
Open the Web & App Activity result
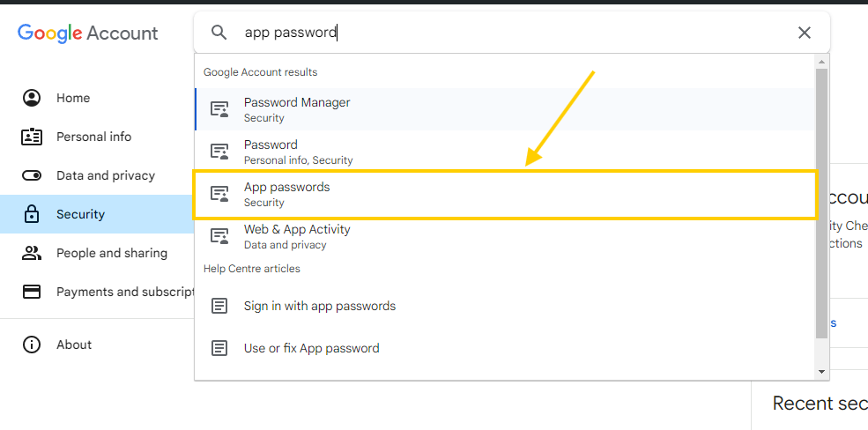pyautogui.click(x=505, y=236)
